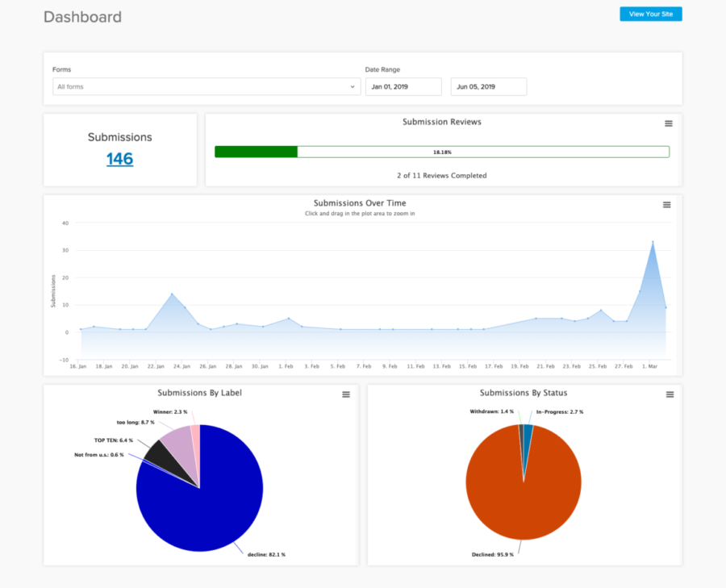The image size is (726, 588).
Task: Click the Jan 01, 2019 start date field
Action: [403, 86]
